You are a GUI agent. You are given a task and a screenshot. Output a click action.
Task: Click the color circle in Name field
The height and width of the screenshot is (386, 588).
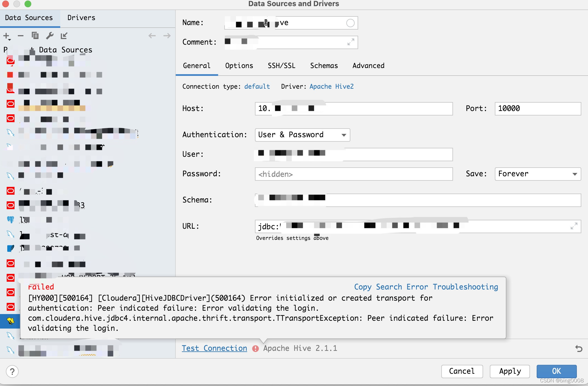tap(350, 23)
